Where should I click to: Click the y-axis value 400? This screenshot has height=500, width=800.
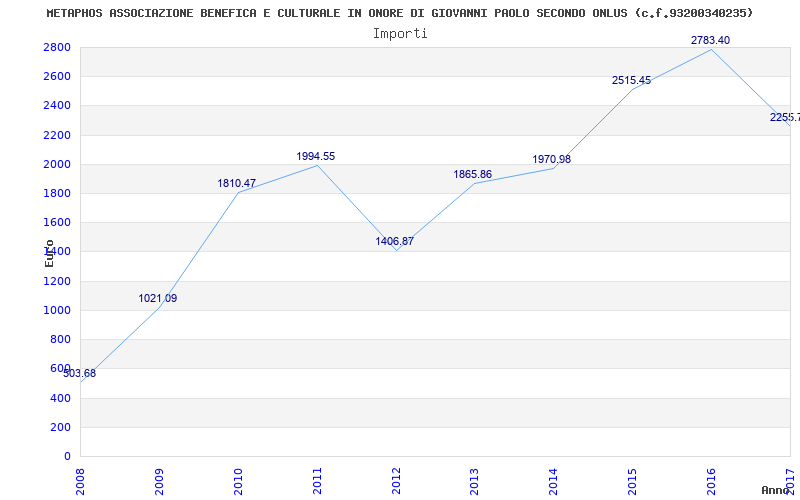point(60,398)
